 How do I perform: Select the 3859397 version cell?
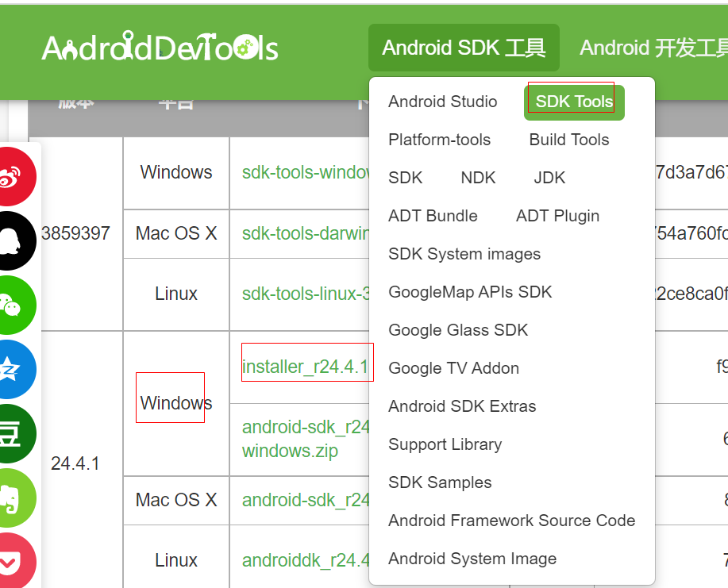coord(75,233)
